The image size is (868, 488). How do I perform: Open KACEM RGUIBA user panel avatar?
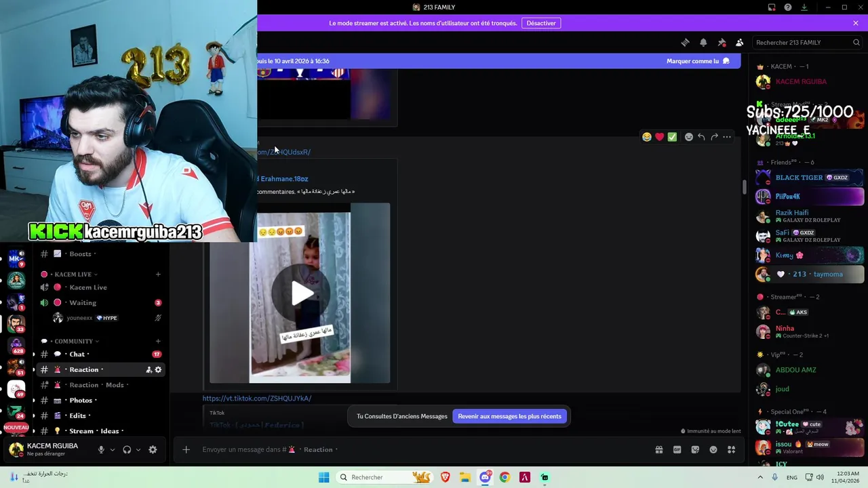[x=16, y=449]
